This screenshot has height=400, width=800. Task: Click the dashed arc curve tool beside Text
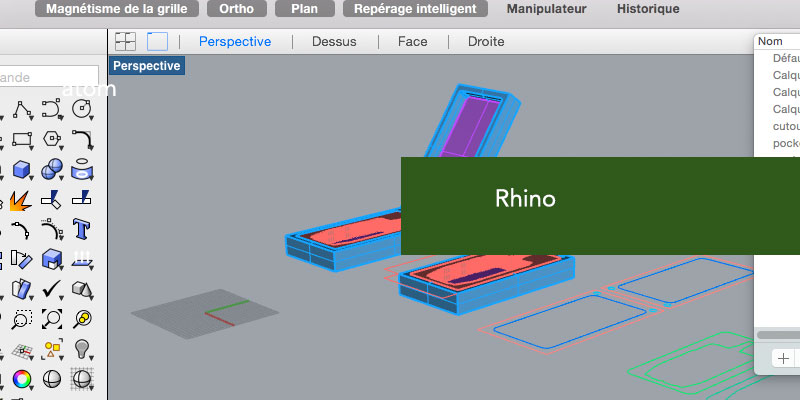coord(52,230)
